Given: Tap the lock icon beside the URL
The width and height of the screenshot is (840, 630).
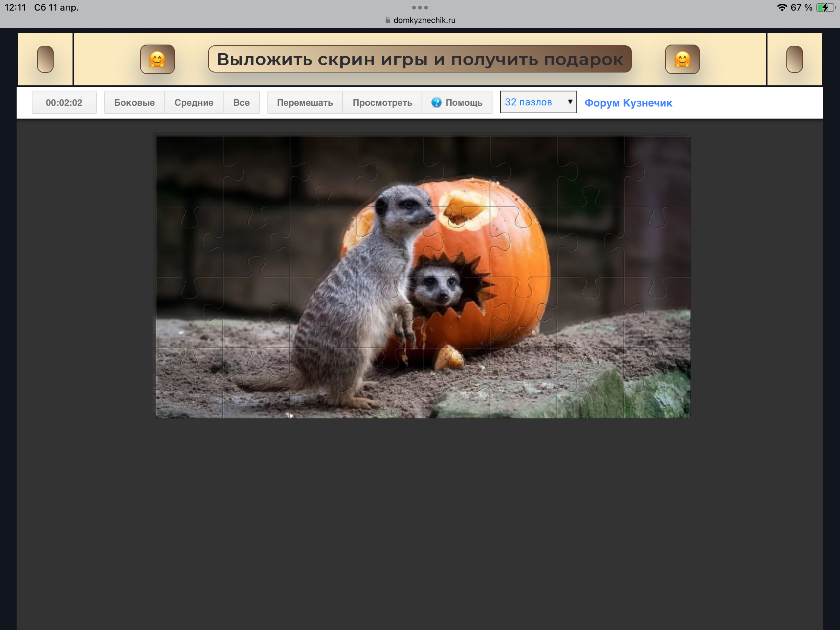Looking at the screenshot, I should 388,20.
